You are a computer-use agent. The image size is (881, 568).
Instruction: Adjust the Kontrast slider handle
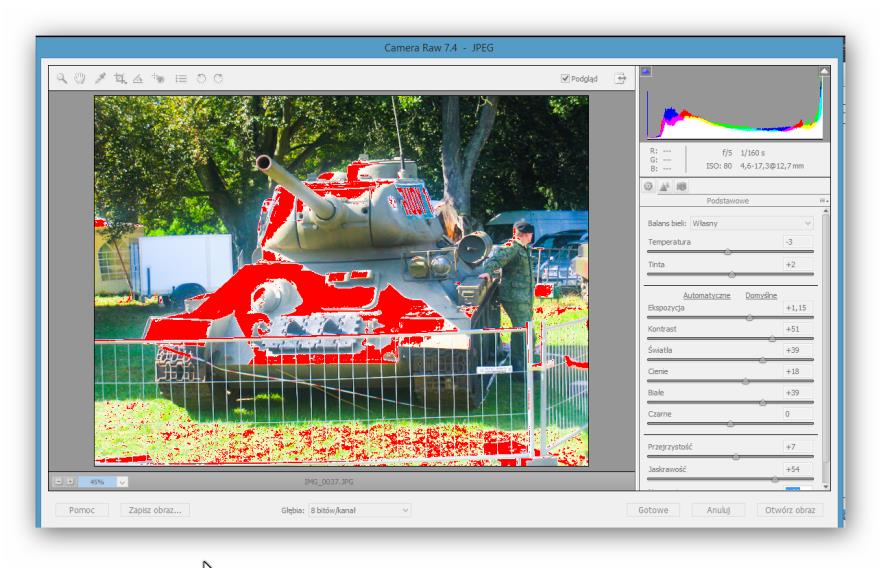point(772,339)
